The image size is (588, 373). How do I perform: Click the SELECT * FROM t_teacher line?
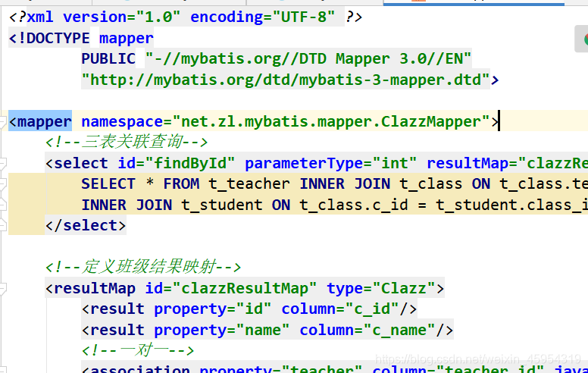334,184
